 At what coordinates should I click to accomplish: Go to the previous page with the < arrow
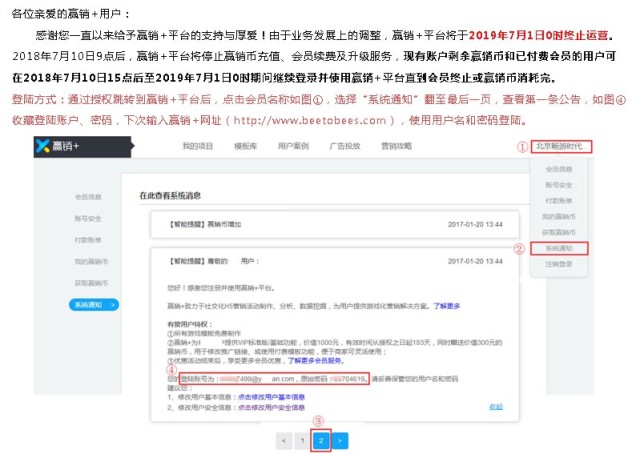point(284,441)
